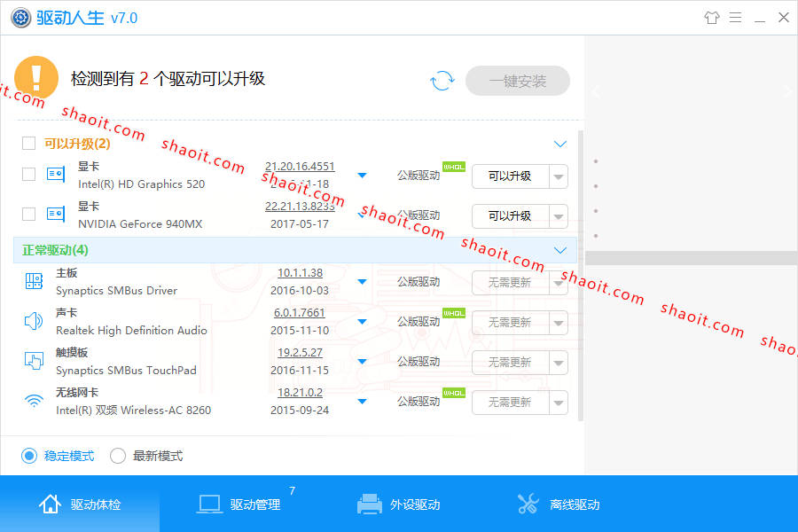798x532 pixels.
Task: Click the text Realtek High Definition Audio
Action: [x=131, y=331]
